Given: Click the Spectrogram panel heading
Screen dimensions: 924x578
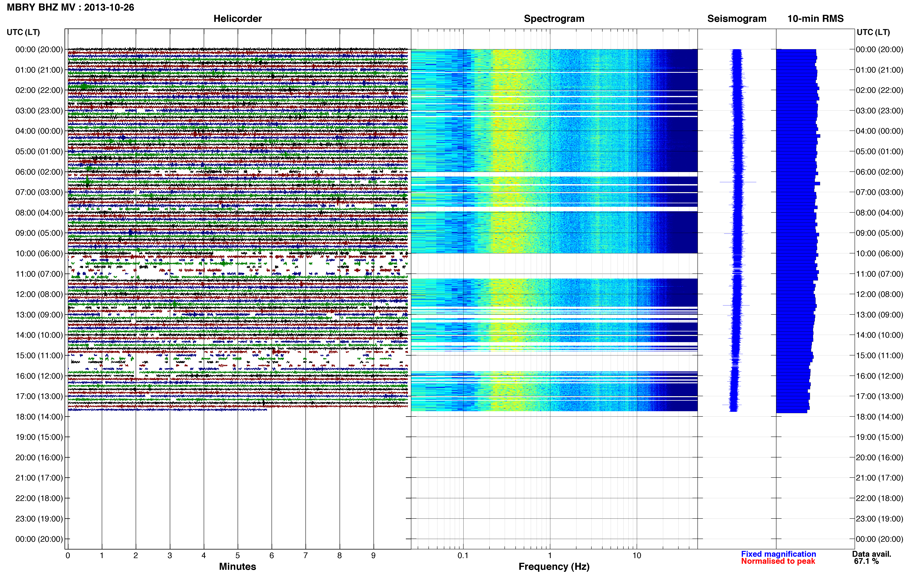Looking at the screenshot, I should (x=554, y=19).
